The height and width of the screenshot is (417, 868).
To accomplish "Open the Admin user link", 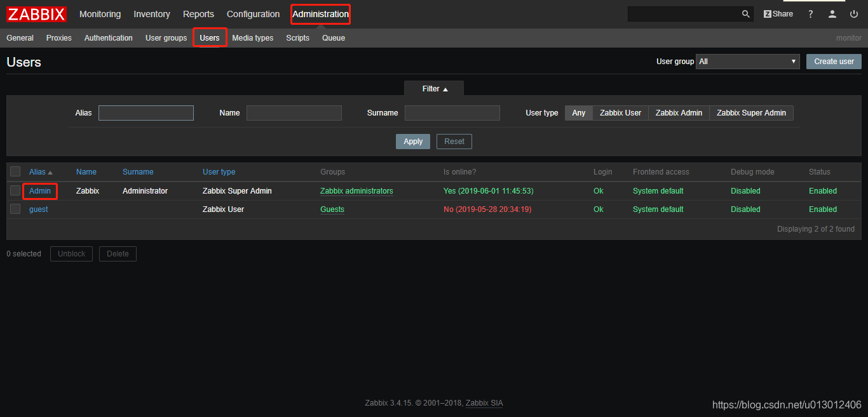I will (x=40, y=191).
